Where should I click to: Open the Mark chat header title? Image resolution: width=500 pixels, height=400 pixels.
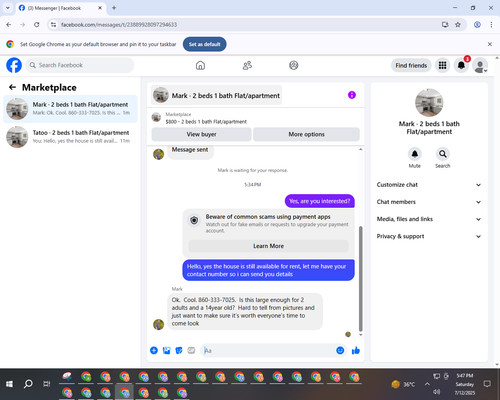coord(216,95)
